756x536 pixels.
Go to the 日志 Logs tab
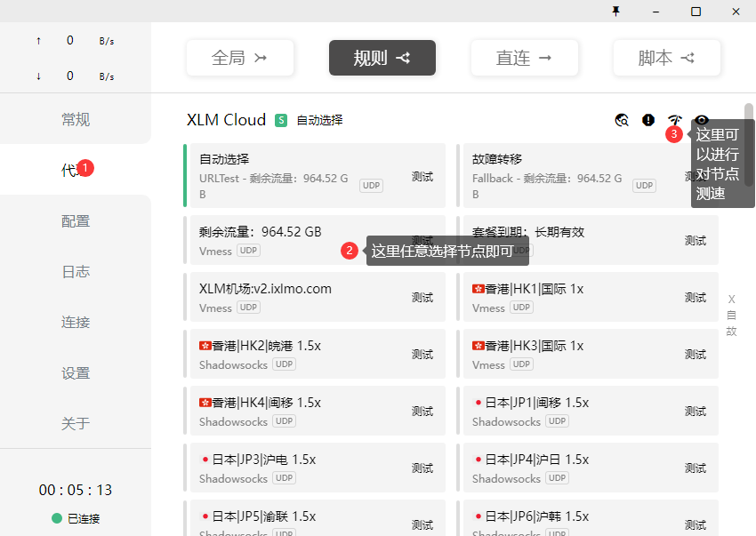[76, 272]
